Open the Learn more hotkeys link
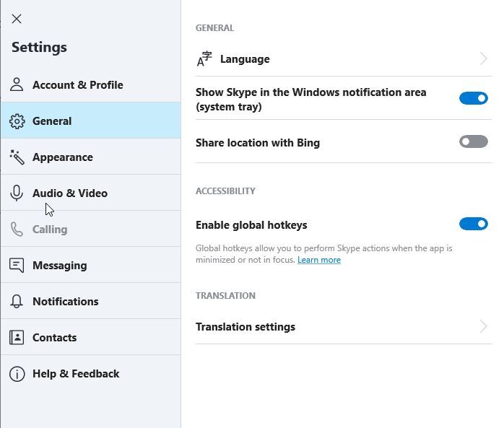Screen dimensions: 504x428 tap(319, 260)
